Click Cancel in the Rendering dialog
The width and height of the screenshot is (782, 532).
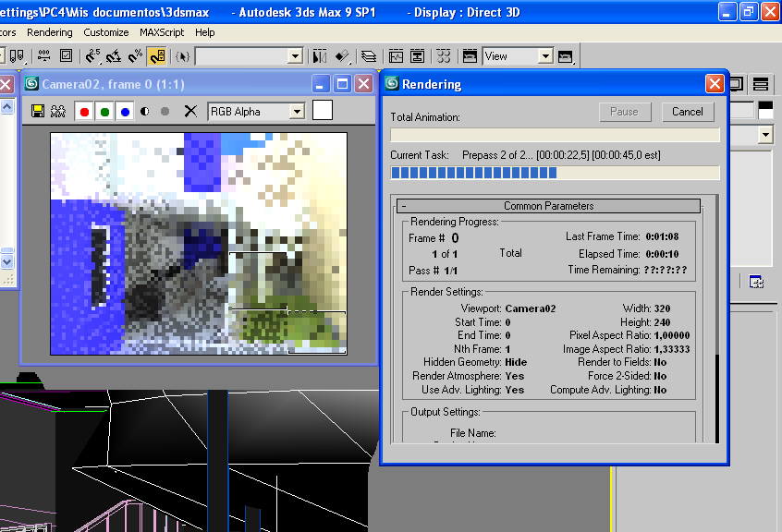tap(687, 112)
